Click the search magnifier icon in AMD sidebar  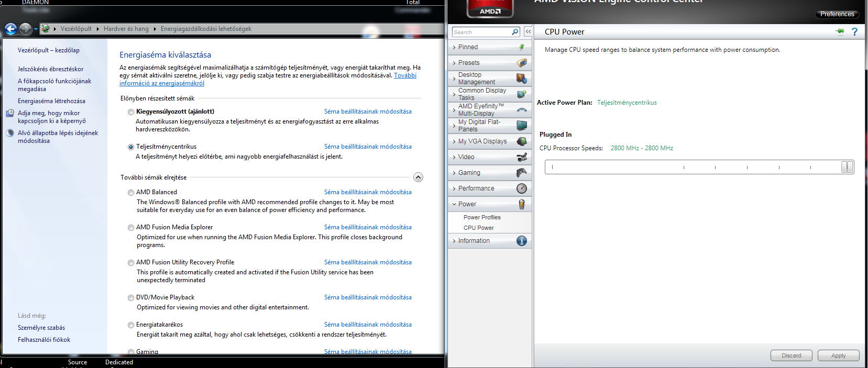(515, 32)
